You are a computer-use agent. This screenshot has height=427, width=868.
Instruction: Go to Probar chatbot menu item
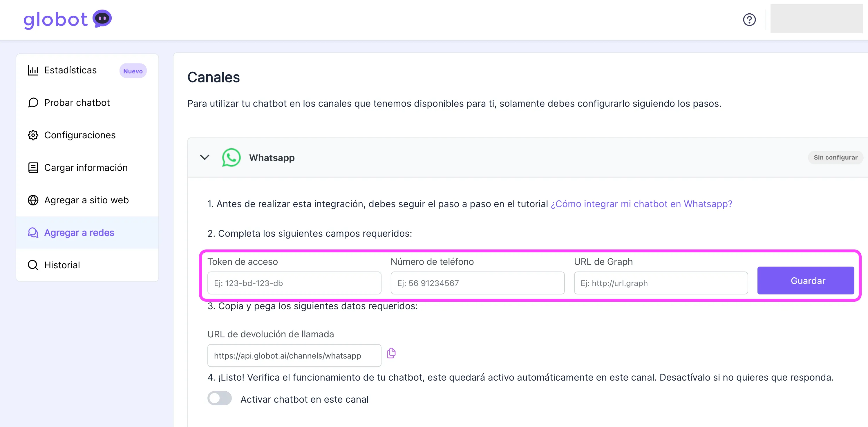(x=77, y=102)
